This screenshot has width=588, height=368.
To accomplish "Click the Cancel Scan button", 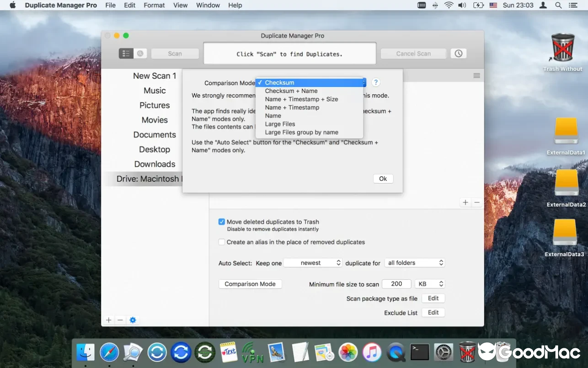I will 413,54.
